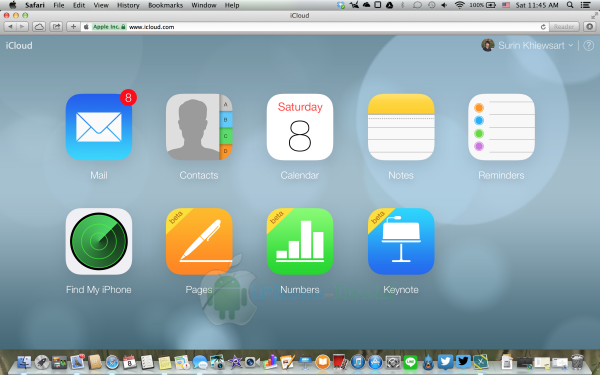Open the Reminders app icon

[501, 127]
